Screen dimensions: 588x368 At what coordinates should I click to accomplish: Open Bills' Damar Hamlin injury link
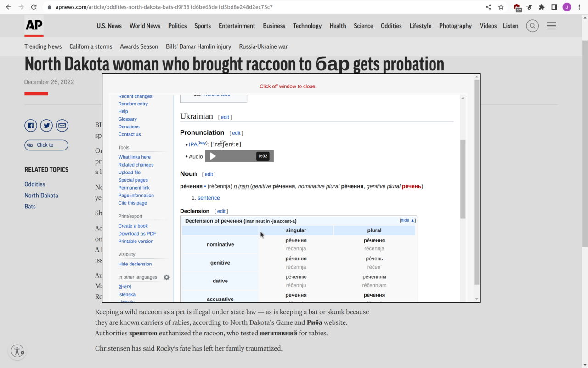198,46
